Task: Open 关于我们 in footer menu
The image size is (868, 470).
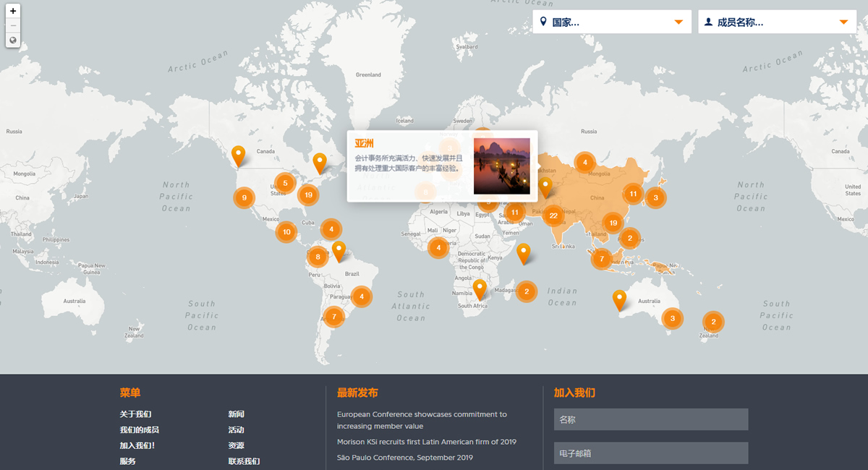Action: [x=135, y=414]
